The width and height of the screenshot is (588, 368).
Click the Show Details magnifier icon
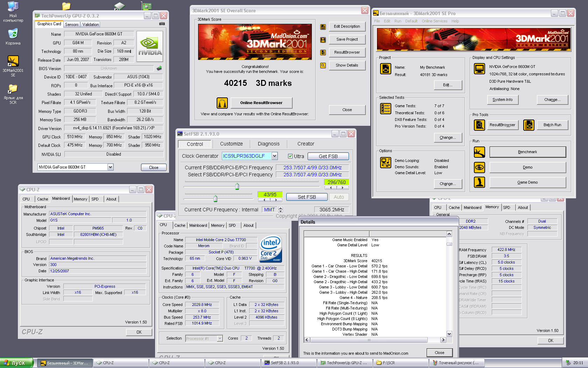point(323,66)
